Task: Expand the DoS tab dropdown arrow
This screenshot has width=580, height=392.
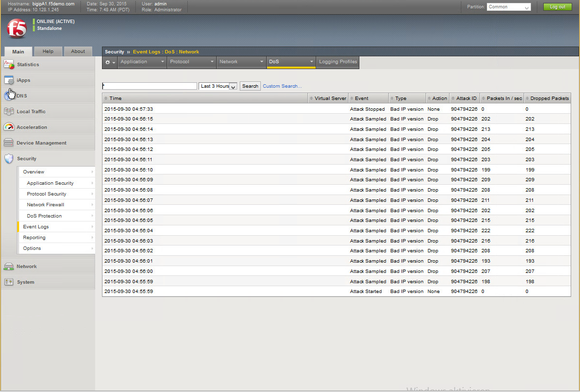Action: [311, 62]
